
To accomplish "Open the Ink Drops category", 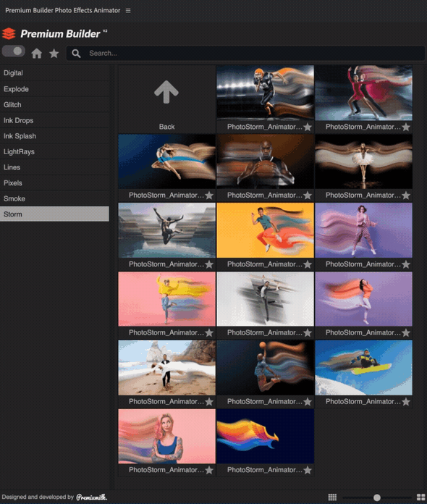I will tap(54, 120).
